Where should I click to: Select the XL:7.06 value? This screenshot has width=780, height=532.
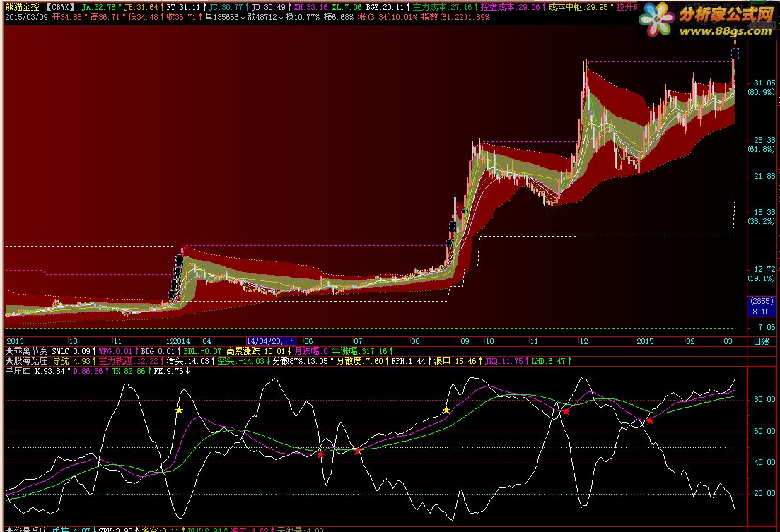point(347,7)
